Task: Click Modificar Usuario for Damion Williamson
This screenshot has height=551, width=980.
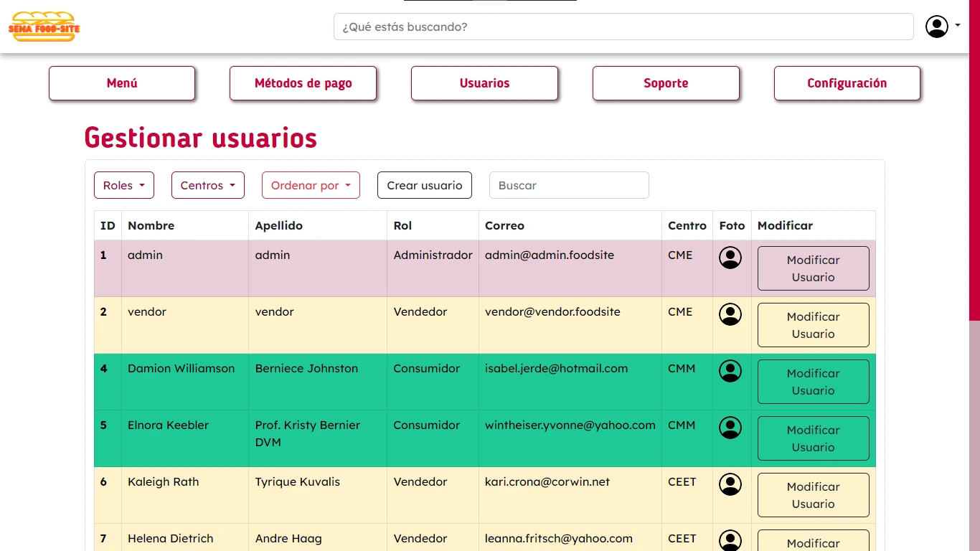Action: [814, 382]
